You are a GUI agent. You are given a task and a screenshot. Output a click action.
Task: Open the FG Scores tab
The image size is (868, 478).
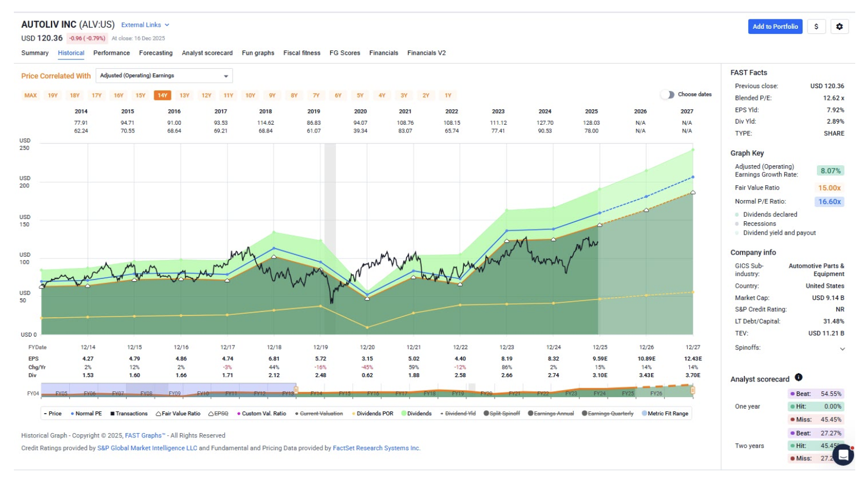(345, 53)
